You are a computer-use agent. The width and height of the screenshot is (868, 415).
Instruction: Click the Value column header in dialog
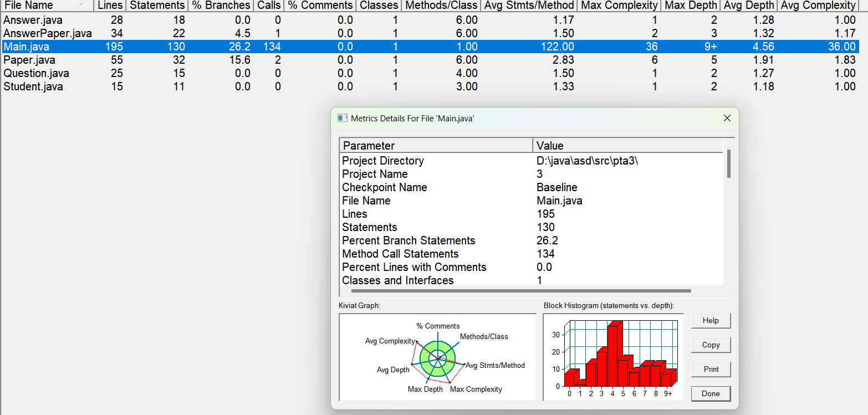click(x=627, y=146)
